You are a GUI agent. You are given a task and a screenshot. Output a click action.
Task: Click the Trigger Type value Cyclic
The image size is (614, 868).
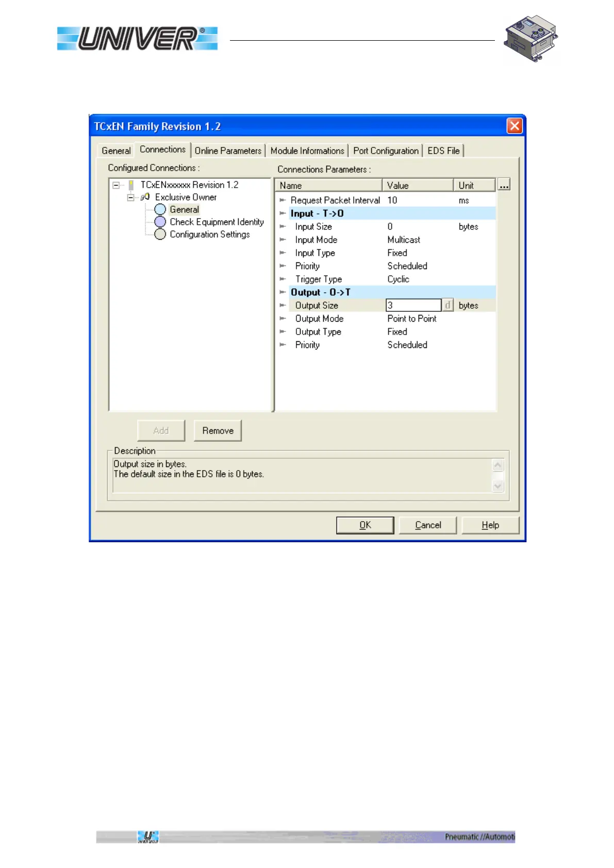[398, 279]
